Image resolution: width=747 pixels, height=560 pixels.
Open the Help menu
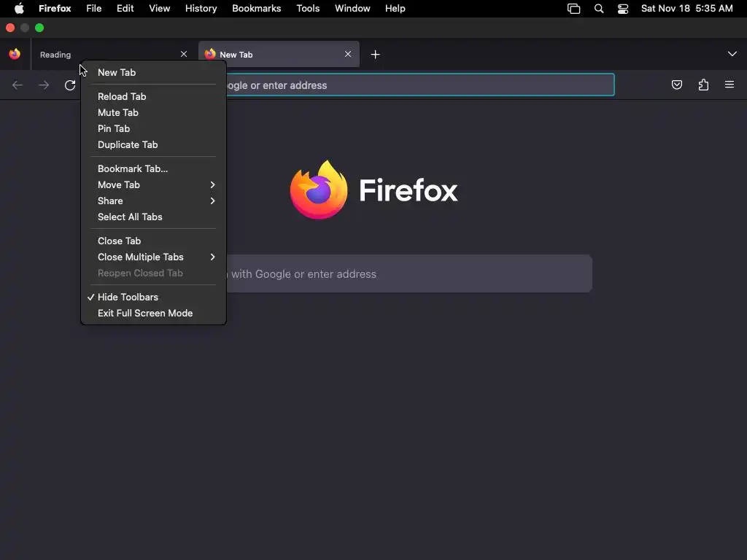click(x=395, y=9)
